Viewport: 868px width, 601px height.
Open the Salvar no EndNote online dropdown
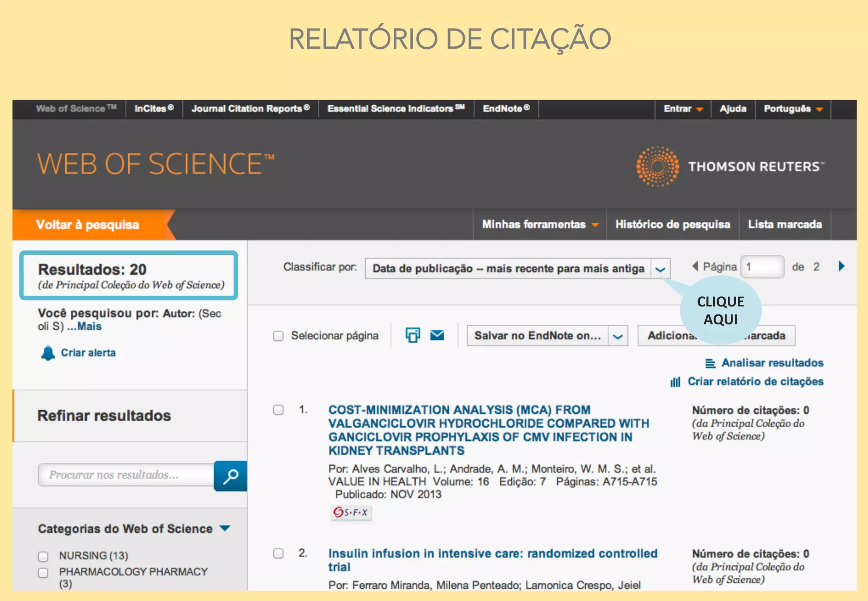click(x=547, y=336)
